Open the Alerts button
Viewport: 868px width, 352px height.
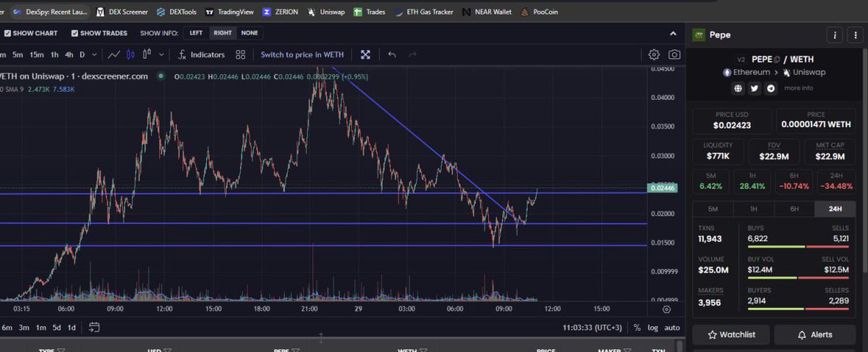pyautogui.click(x=814, y=335)
